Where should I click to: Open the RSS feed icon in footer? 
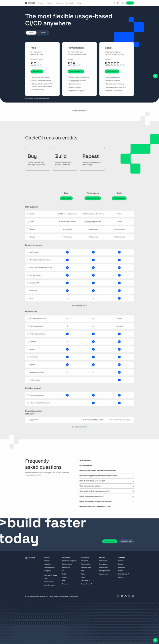[118, 596]
